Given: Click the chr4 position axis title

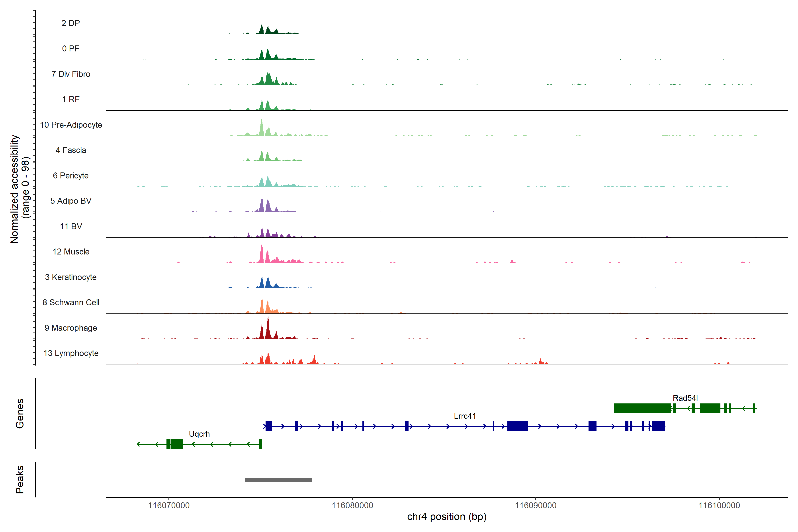Looking at the screenshot, I should click(x=446, y=517).
